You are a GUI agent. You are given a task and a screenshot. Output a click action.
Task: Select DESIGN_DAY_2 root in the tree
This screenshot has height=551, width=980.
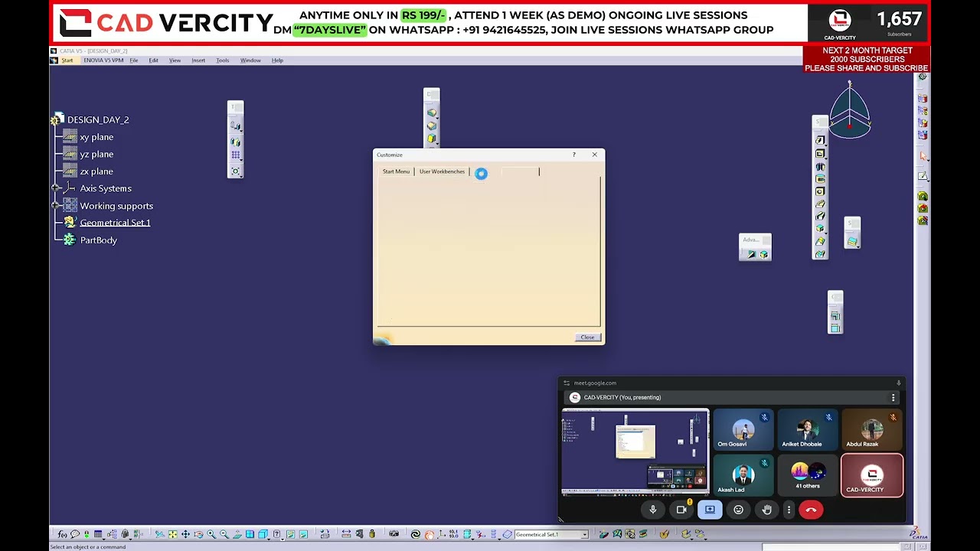(97, 119)
